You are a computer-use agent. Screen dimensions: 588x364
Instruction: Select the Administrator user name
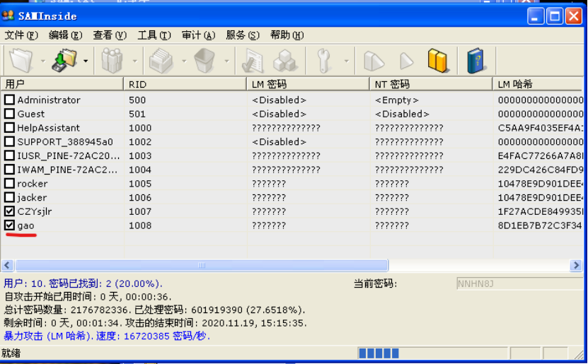(x=49, y=100)
